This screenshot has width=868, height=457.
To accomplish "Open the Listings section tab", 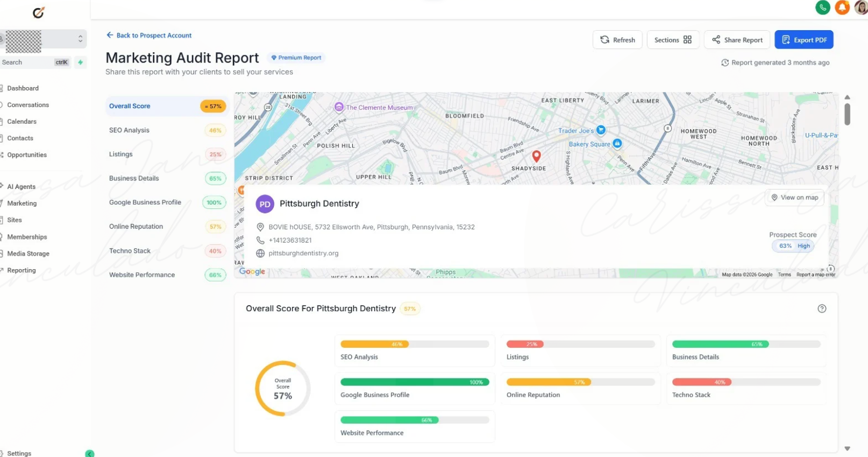I will pos(167,154).
